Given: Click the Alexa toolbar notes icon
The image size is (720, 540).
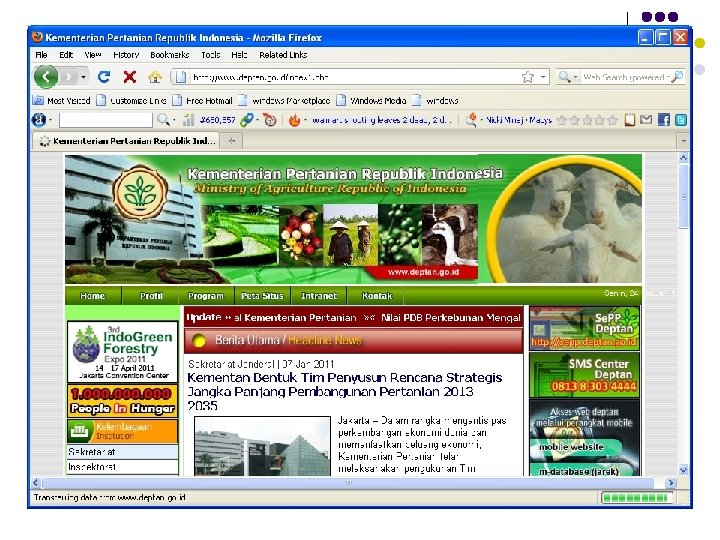Looking at the screenshot, I should tap(630, 120).
